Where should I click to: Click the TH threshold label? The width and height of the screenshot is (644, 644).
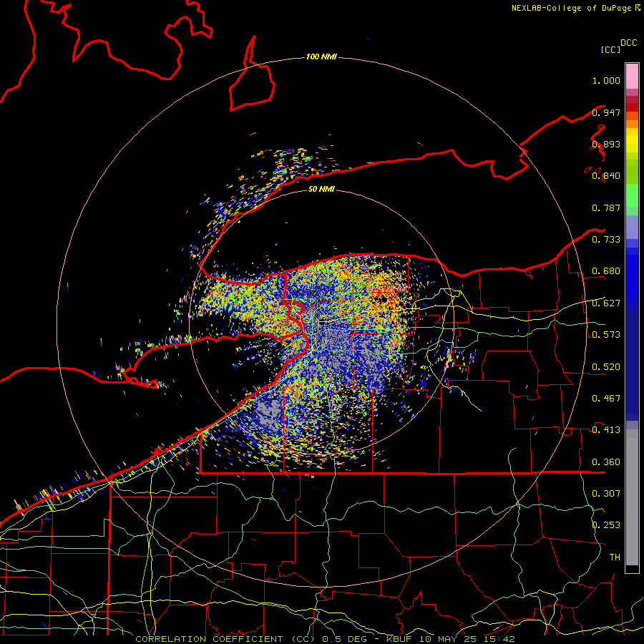pos(615,557)
